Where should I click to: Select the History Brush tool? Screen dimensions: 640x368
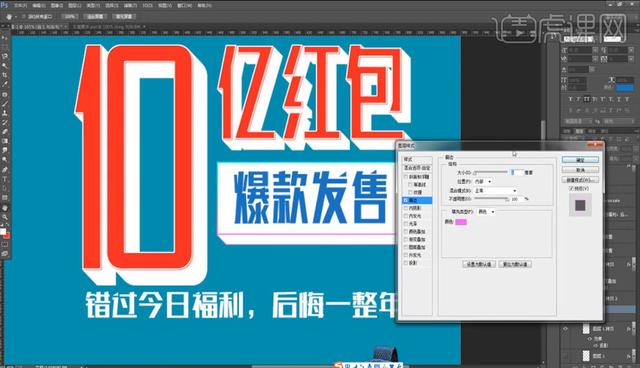click(5, 122)
